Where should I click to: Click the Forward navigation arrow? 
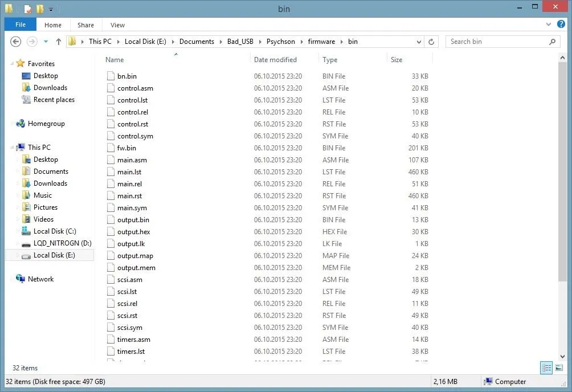[32, 42]
